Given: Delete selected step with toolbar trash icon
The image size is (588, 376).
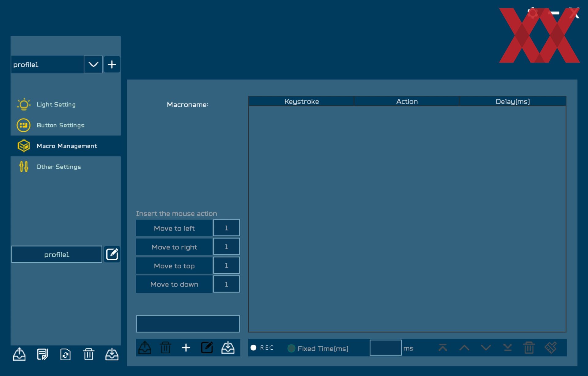Looking at the screenshot, I should (529, 348).
